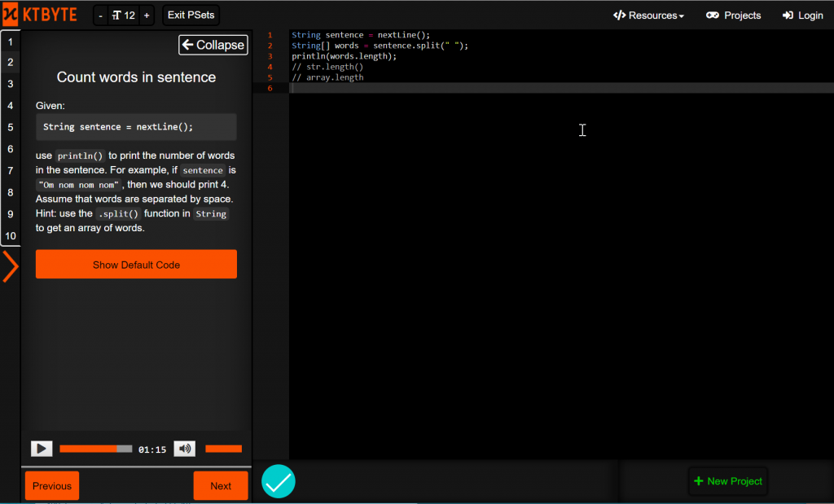This screenshot has height=504, width=834.
Task: Decrease font size with minus button
Action: point(99,15)
